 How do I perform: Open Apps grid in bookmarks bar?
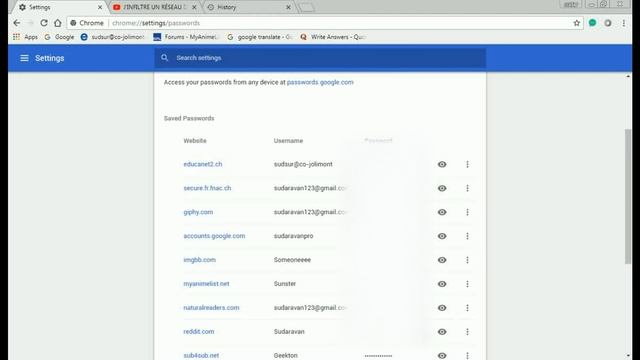(25, 37)
